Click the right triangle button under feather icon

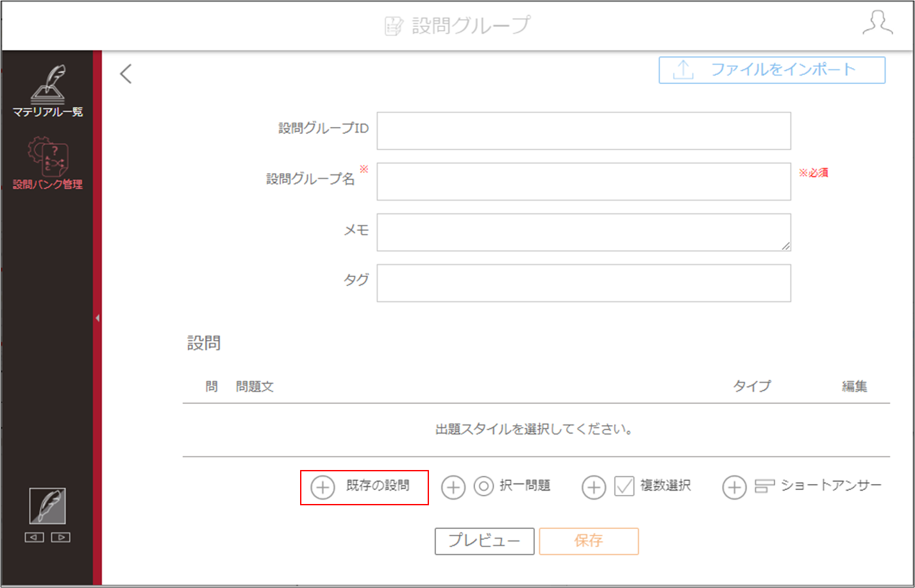(x=61, y=537)
